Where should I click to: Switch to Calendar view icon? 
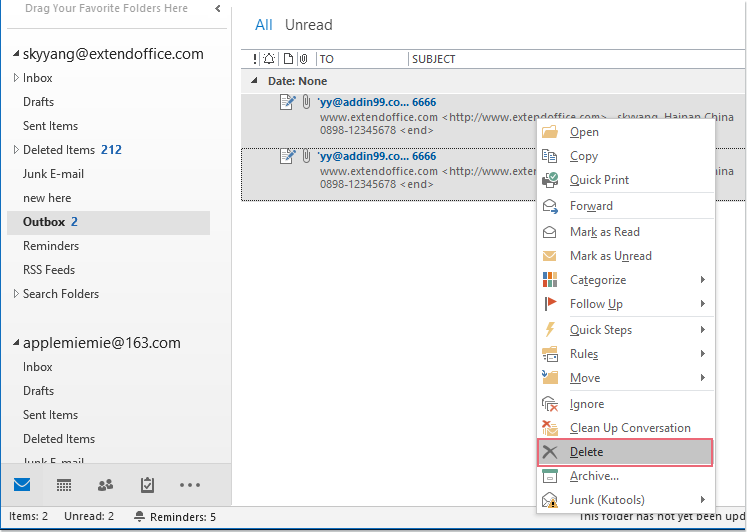click(x=64, y=485)
